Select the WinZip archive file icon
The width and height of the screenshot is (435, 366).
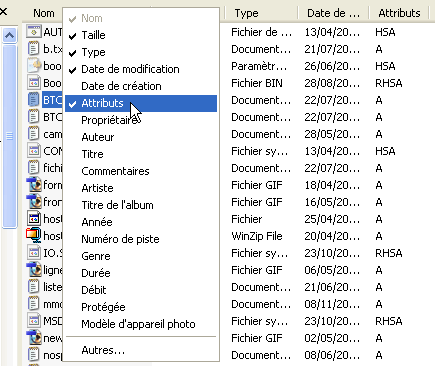coord(33,236)
